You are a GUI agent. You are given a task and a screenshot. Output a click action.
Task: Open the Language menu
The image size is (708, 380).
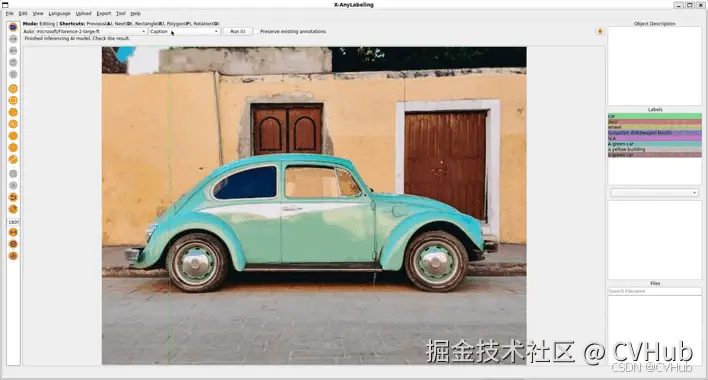tap(60, 14)
